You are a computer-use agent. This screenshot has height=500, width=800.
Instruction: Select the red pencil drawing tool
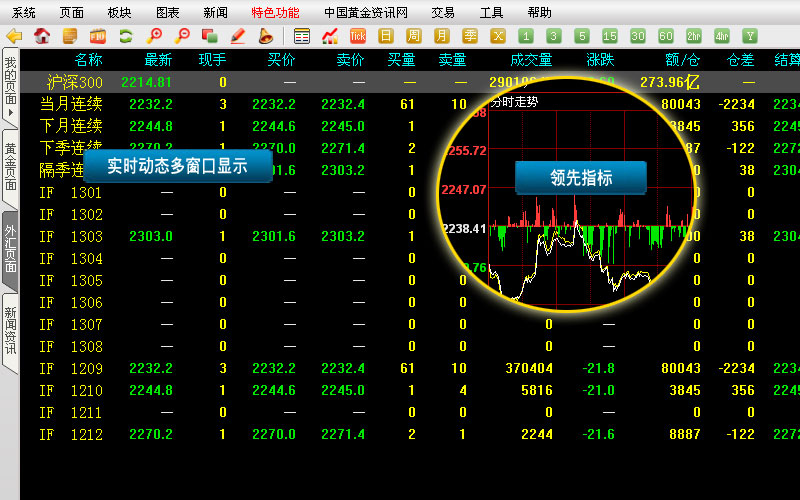[238, 36]
